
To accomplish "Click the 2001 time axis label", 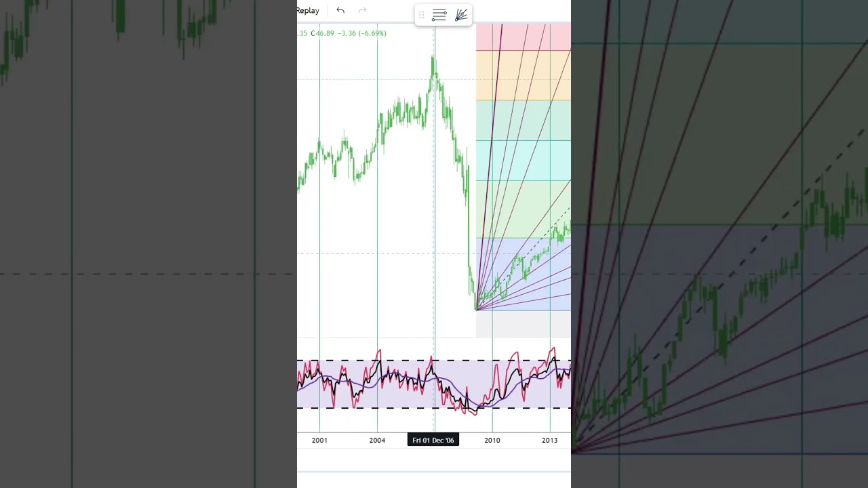I will click(x=319, y=441).
